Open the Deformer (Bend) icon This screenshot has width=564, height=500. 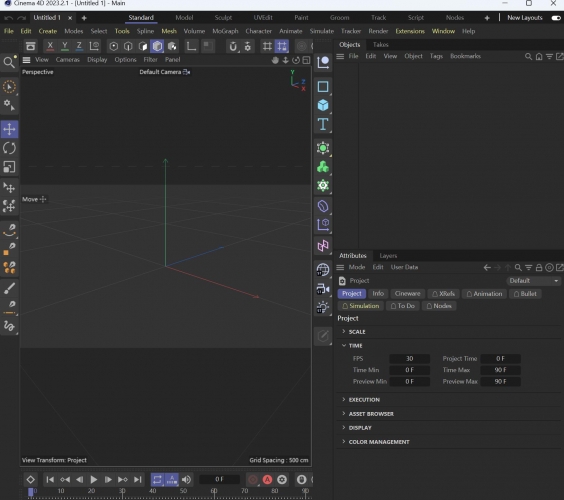[323, 206]
